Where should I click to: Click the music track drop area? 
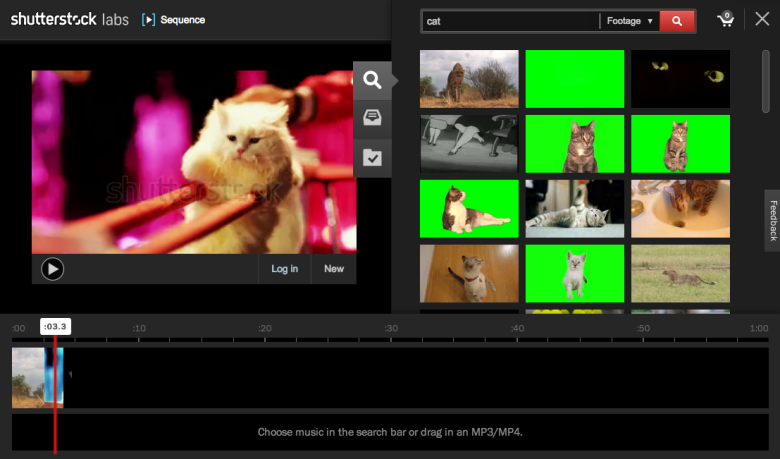[x=390, y=432]
